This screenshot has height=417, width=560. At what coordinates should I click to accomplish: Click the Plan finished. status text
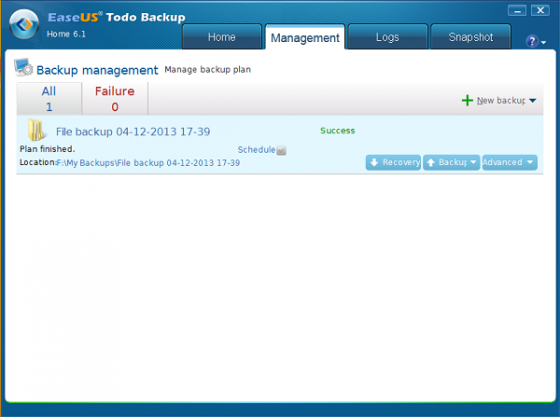point(47,149)
